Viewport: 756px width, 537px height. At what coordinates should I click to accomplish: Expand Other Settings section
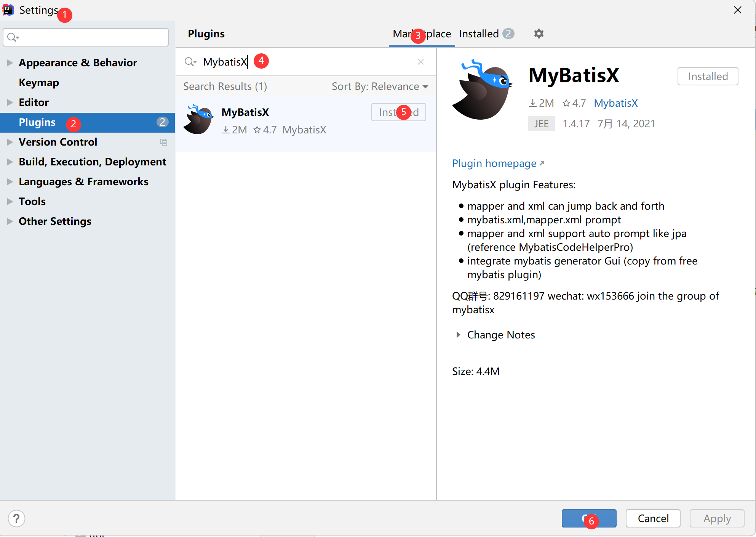tap(10, 221)
